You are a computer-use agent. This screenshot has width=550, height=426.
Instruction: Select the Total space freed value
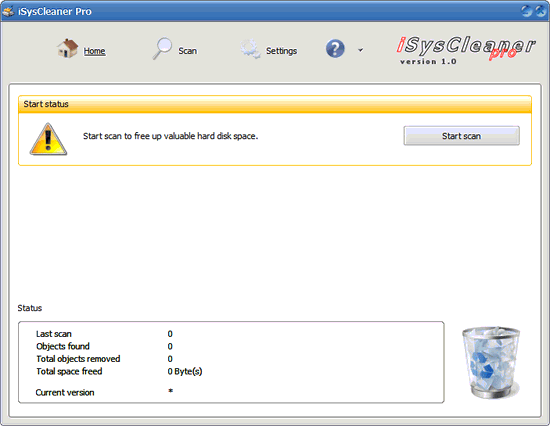185,371
